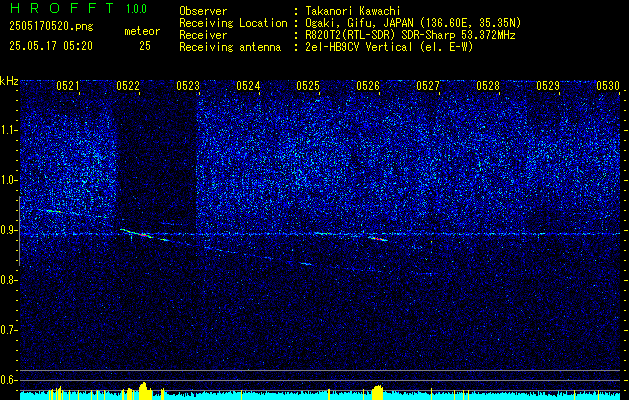Image resolution: width=629 pixels, height=400 pixels.
Task: Click the 0.7 kHz axis label
Action: coord(9,330)
